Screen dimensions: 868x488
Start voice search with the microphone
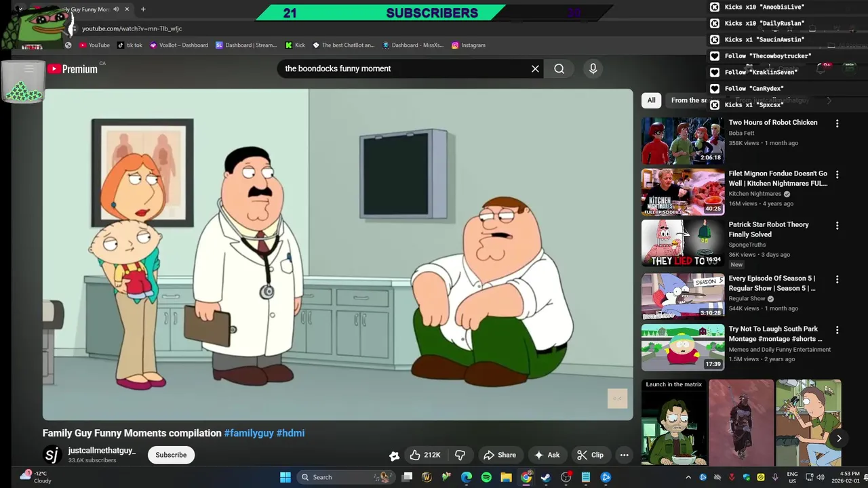click(593, 68)
